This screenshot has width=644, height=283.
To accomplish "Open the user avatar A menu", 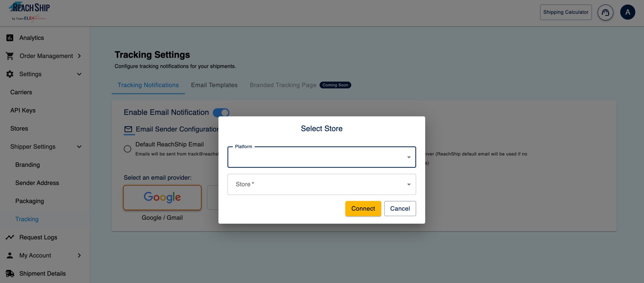I will pyautogui.click(x=628, y=12).
